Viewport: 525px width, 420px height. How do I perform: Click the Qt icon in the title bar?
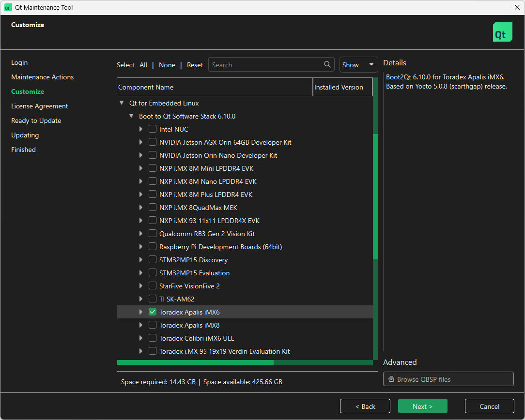click(x=8, y=7)
